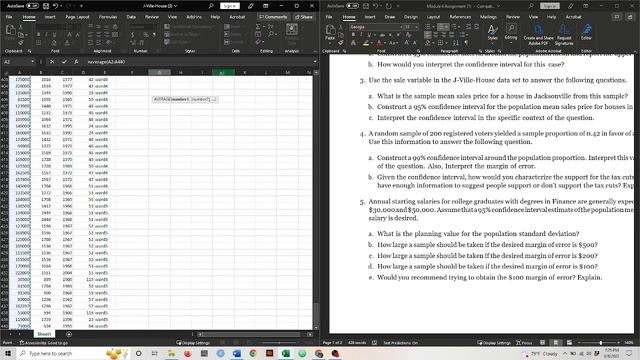The image size is (640, 360).
Task: Open References tab in Word
Action: [x=460, y=17]
